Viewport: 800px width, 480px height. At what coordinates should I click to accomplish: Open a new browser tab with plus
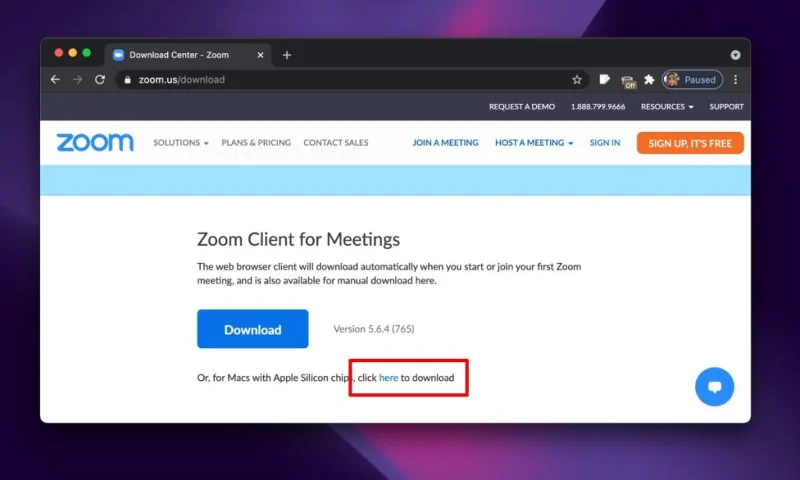pos(287,55)
